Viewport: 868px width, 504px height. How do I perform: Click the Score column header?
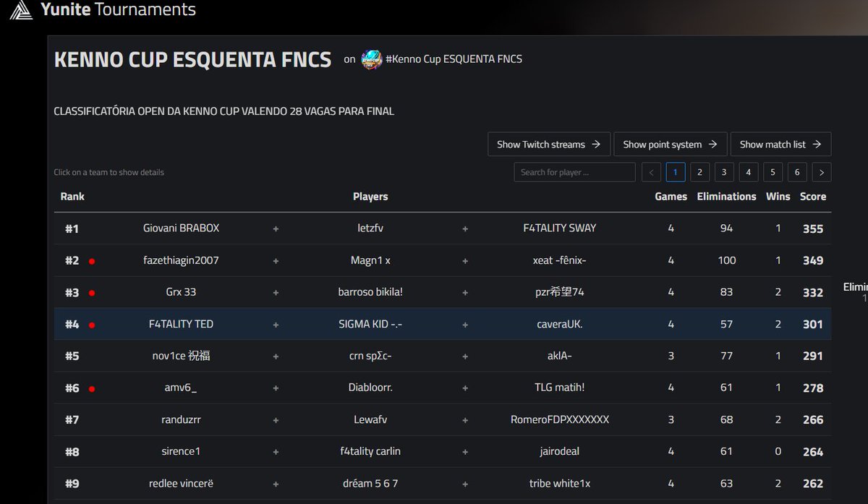coord(813,196)
